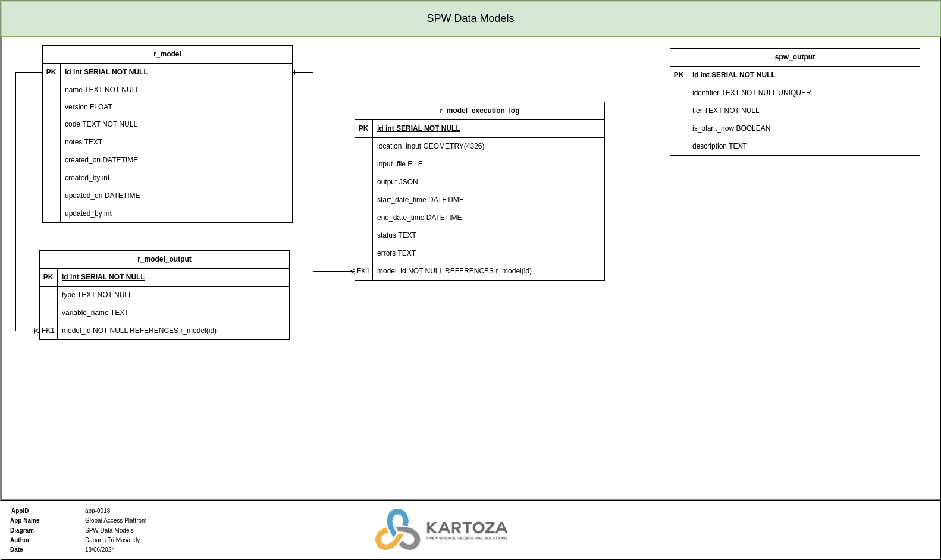Select the variable_name TEXT field
The height and width of the screenshot is (560, 941).
coord(173,313)
